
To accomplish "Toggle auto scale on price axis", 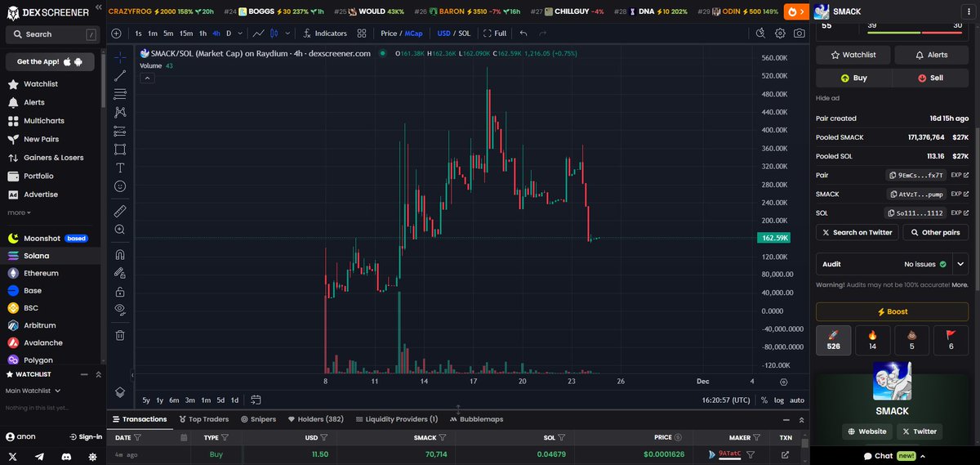I will (x=797, y=400).
